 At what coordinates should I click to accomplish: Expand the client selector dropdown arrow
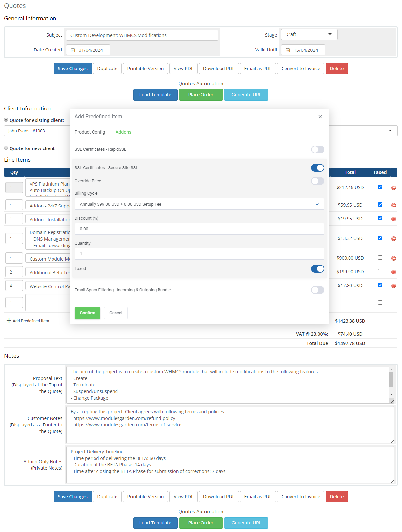390,131
